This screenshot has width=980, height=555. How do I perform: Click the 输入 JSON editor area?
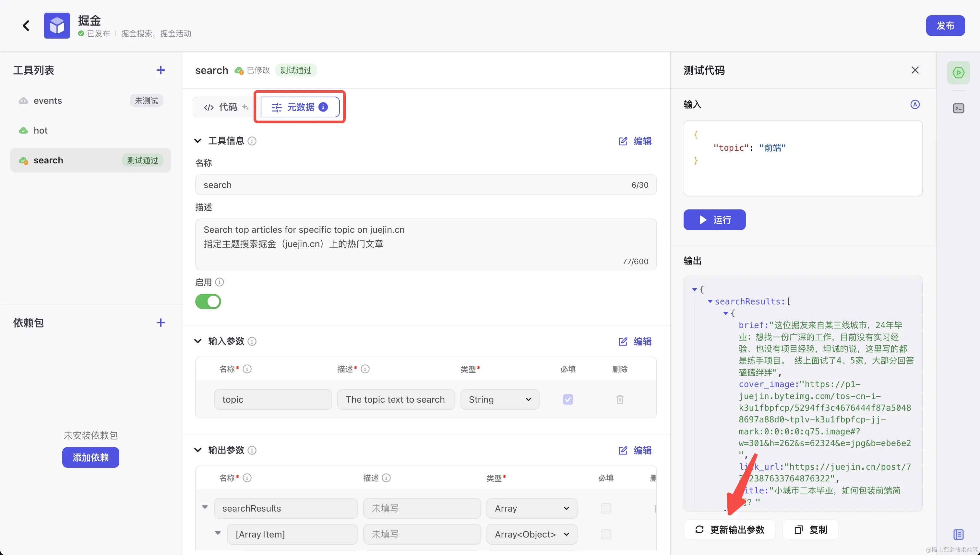(x=803, y=158)
